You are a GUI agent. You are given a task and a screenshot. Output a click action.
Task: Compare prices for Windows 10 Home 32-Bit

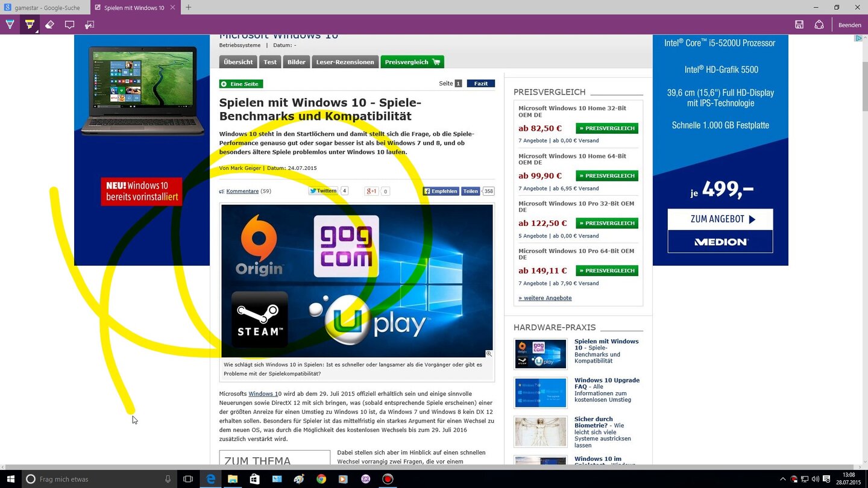607,128
